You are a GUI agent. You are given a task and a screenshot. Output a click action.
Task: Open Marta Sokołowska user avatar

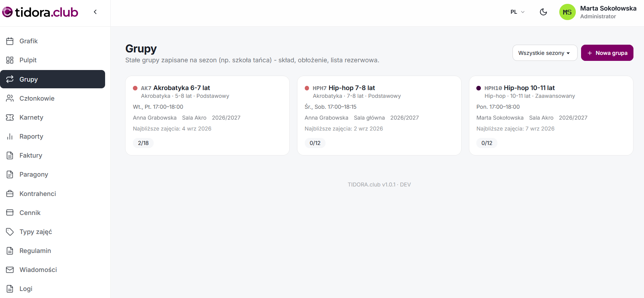[567, 12]
